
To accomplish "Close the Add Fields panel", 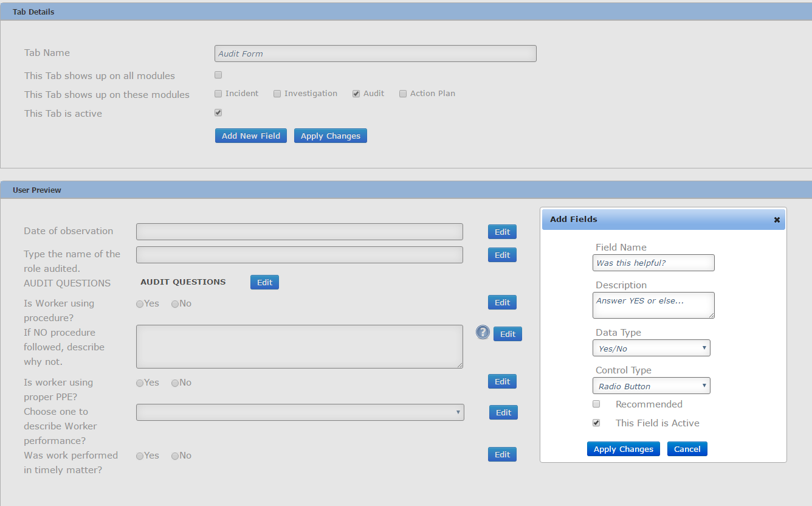I will (777, 220).
